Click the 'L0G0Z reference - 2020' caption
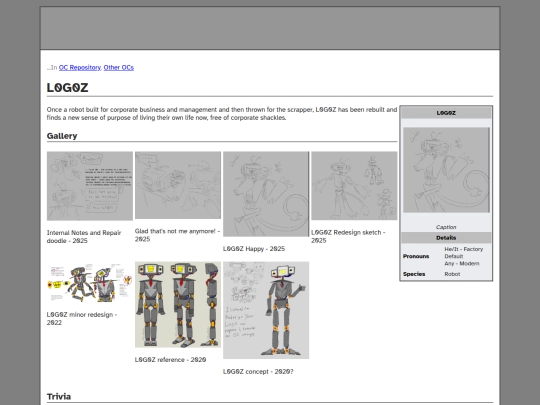Screen dimensions: 540x405 click(170, 360)
